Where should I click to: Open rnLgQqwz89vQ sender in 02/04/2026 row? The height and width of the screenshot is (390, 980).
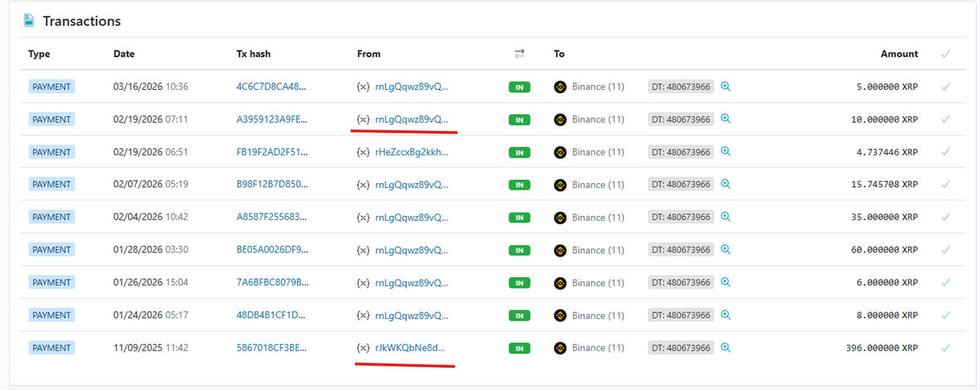412,217
